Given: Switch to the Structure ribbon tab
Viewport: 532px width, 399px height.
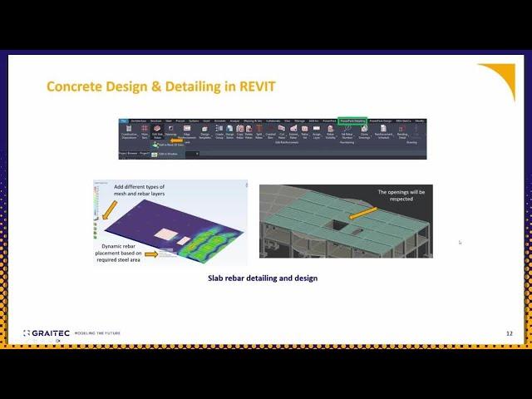Looking at the screenshot, I should 156,121.
